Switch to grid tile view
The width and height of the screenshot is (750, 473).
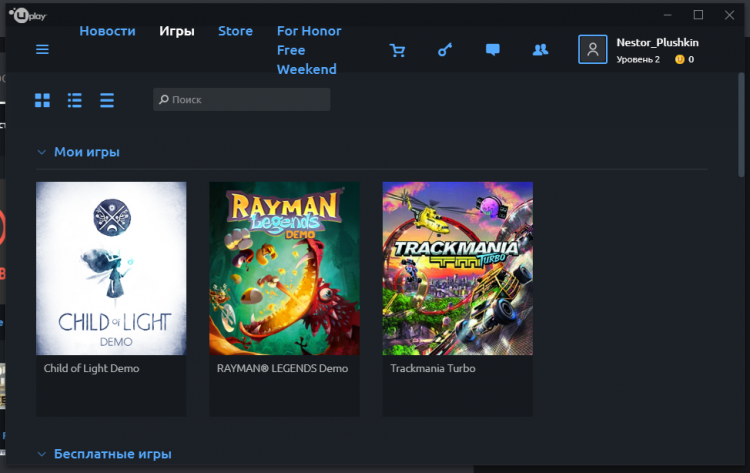pos(42,100)
